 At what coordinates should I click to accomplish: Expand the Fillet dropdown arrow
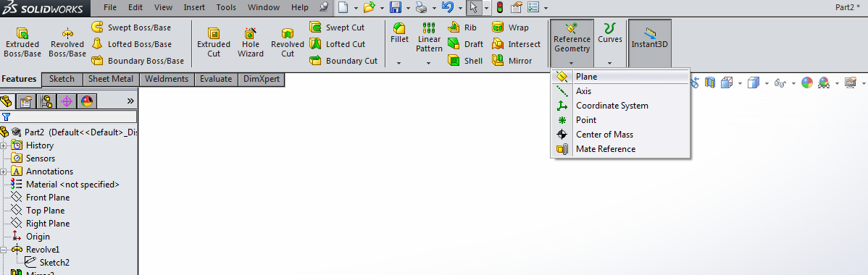(x=399, y=63)
